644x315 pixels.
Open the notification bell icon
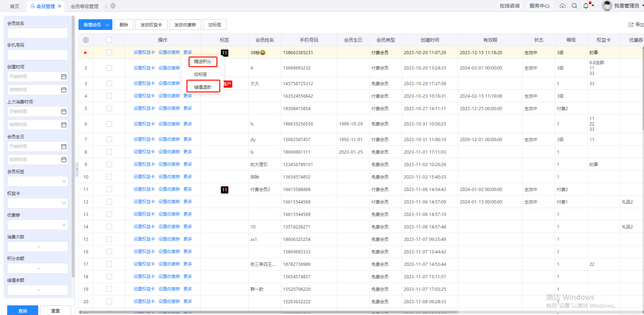click(585, 6)
